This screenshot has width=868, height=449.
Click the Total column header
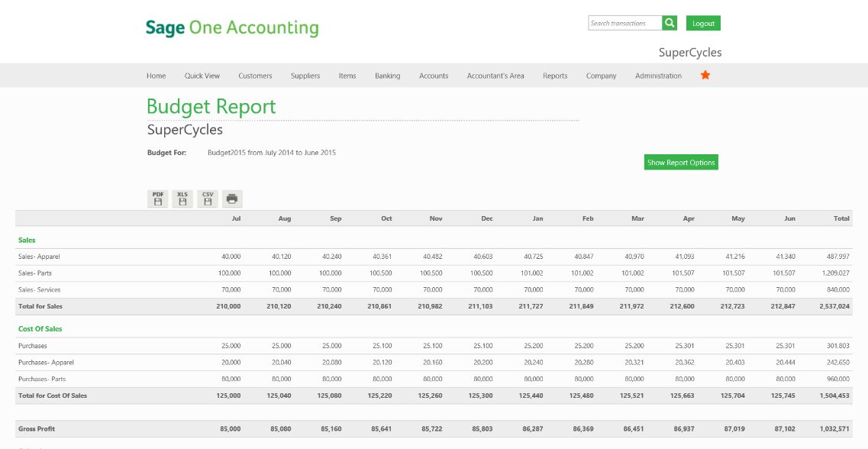841,218
